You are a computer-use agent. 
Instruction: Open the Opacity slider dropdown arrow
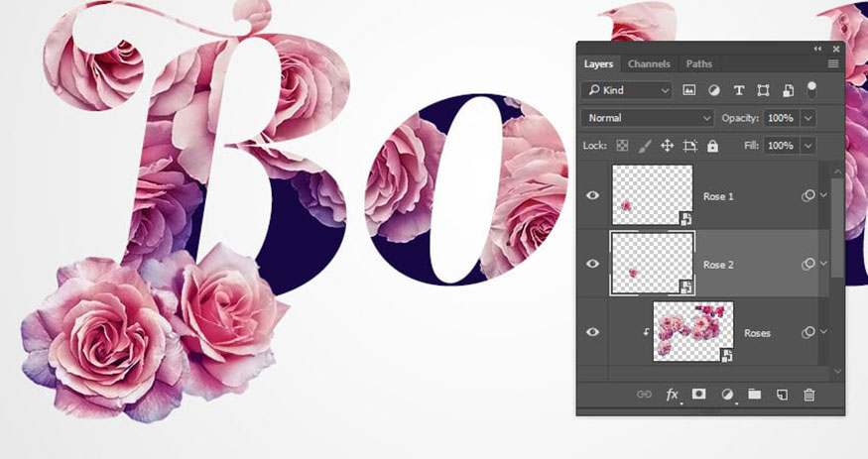(x=808, y=118)
